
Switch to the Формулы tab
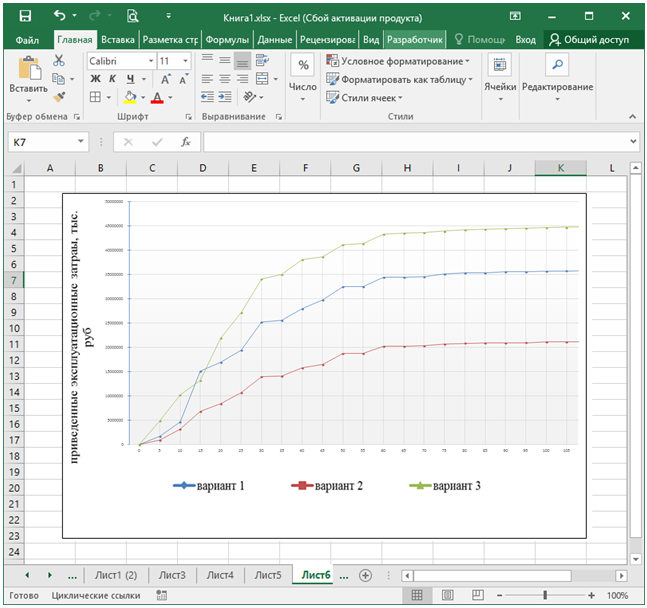click(227, 40)
